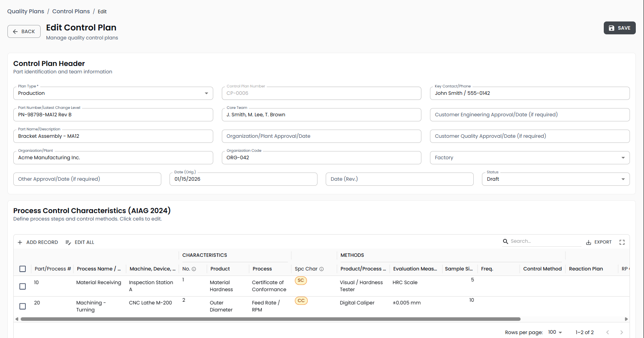Click the CC special characteristic badge
This screenshot has width=644, height=338.
(x=301, y=301)
